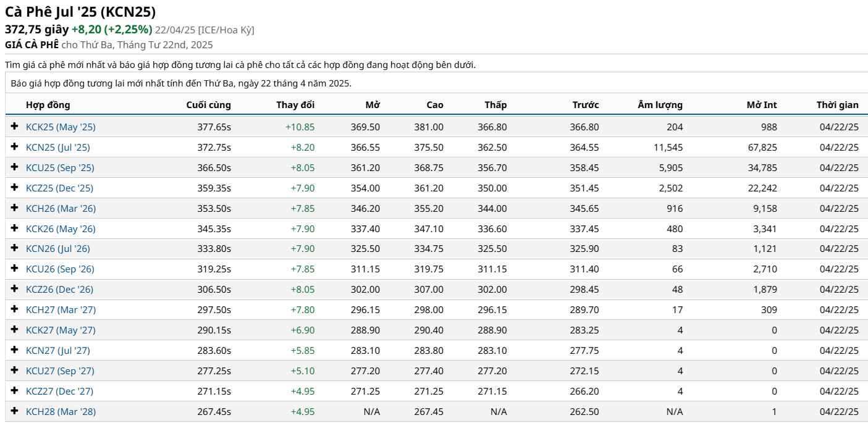Click plus icon beside KCU26 (Sep '26)
Screen dimensions: 868x423
(15, 269)
